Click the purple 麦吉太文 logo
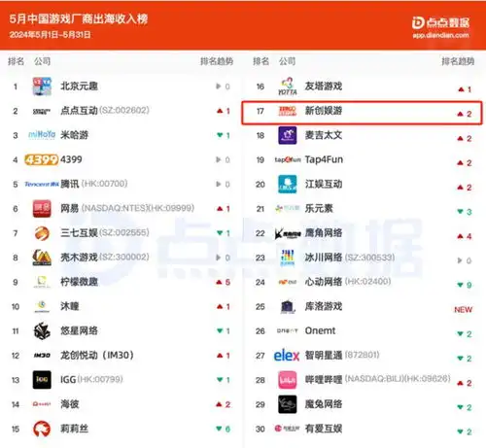 point(288,135)
